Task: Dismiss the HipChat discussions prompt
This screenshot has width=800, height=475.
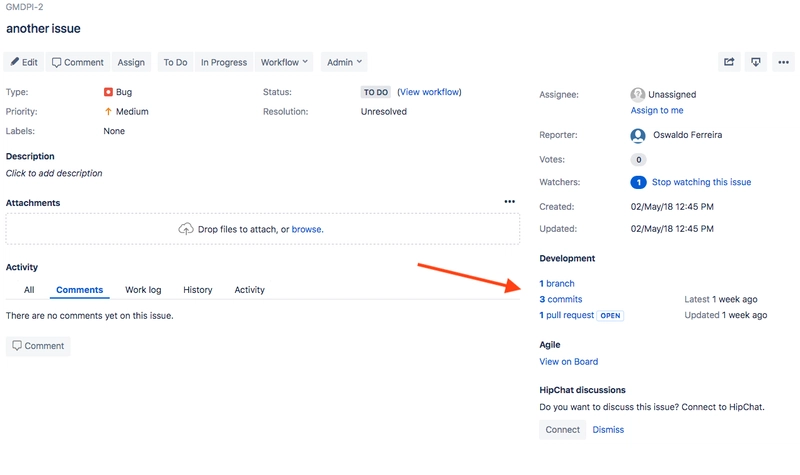Action: (608, 430)
